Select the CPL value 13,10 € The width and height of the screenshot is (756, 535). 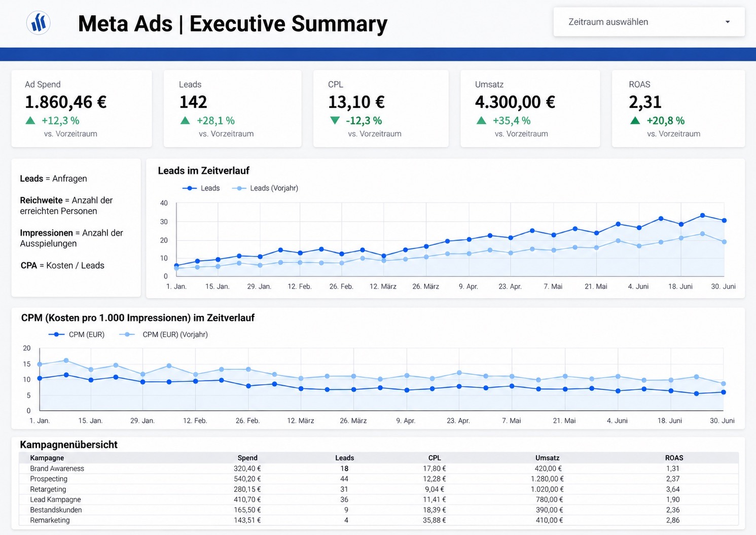coord(356,102)
